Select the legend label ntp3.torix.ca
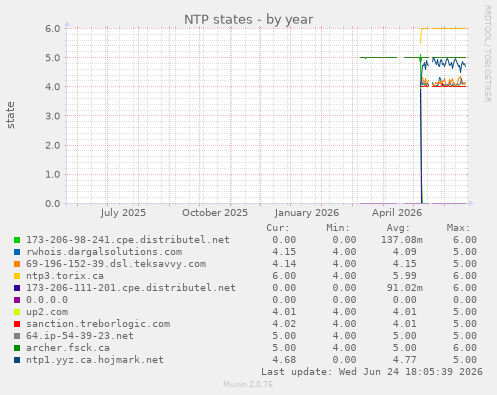This screenshot has width=497, height=395. (x=65, y=276)
